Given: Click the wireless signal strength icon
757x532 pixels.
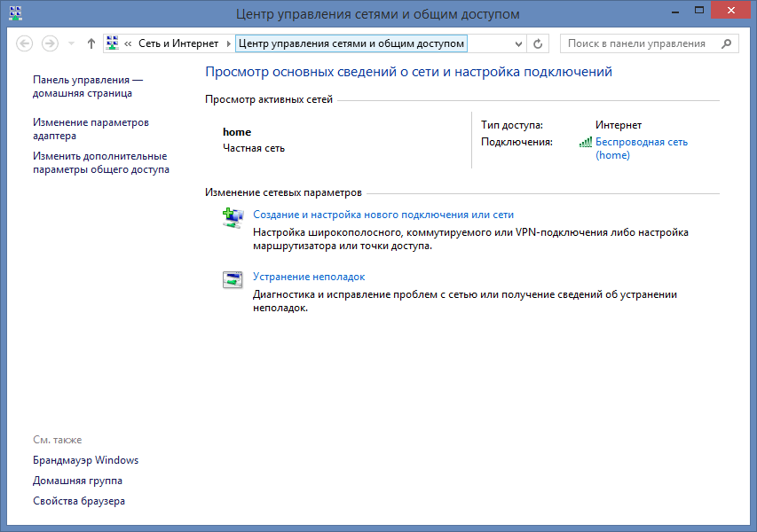Looking at the screenshot, I should tap(585, 142).
